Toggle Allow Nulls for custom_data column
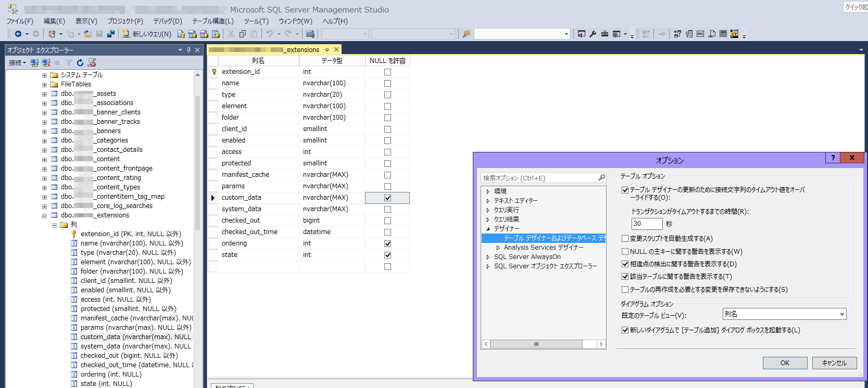 click(x=387, y=198)
